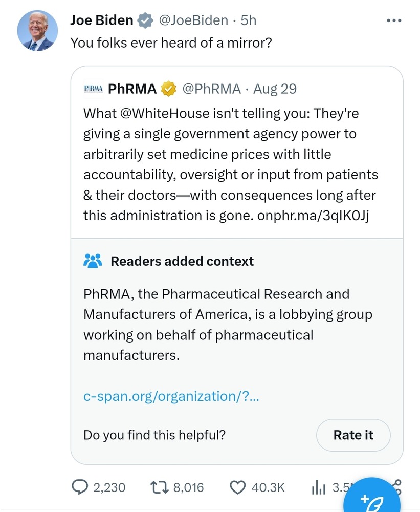Screen dimensions: 420x512
Task: Click the PhRMA logo in quoted tweet
Action: pyautogui.click(x=93, y=89)
